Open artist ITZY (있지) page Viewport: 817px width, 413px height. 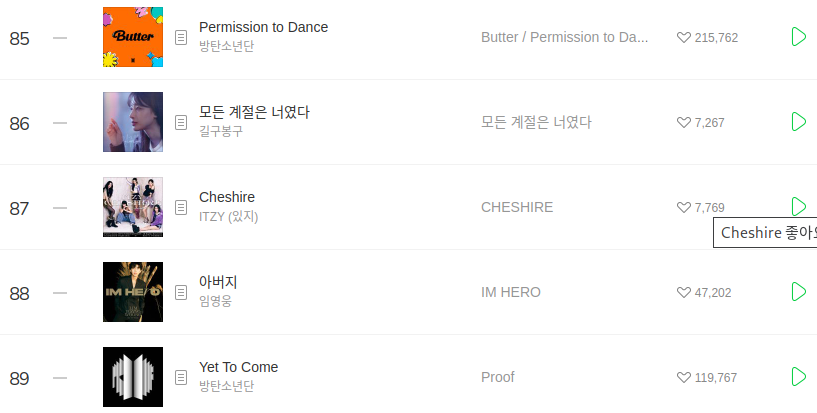click(x=229, y=216)
